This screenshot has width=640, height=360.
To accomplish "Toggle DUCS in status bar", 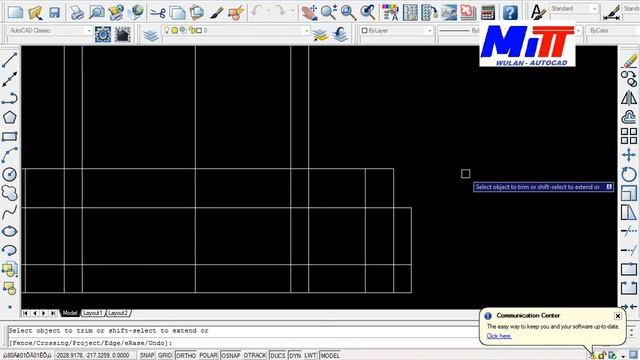I will 278,356.
